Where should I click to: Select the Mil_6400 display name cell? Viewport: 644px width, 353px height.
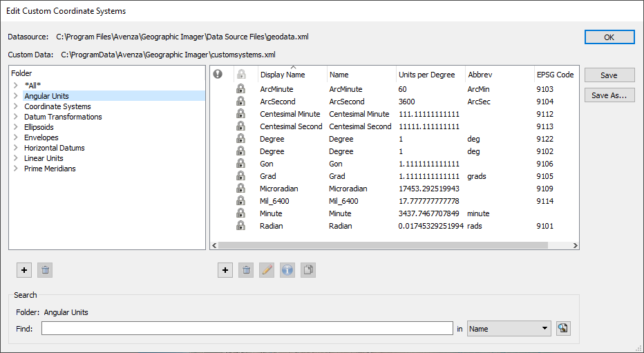tap(274, 201)
